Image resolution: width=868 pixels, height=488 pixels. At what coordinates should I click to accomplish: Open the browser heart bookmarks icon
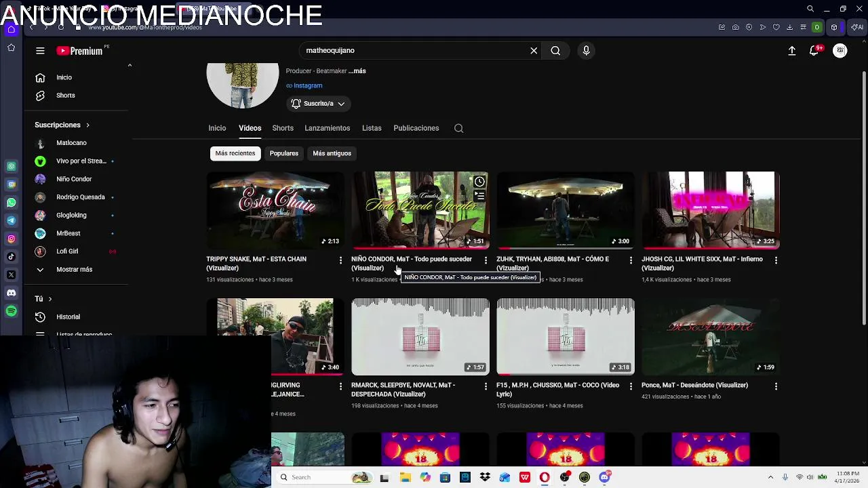click(x=776, y=27)
